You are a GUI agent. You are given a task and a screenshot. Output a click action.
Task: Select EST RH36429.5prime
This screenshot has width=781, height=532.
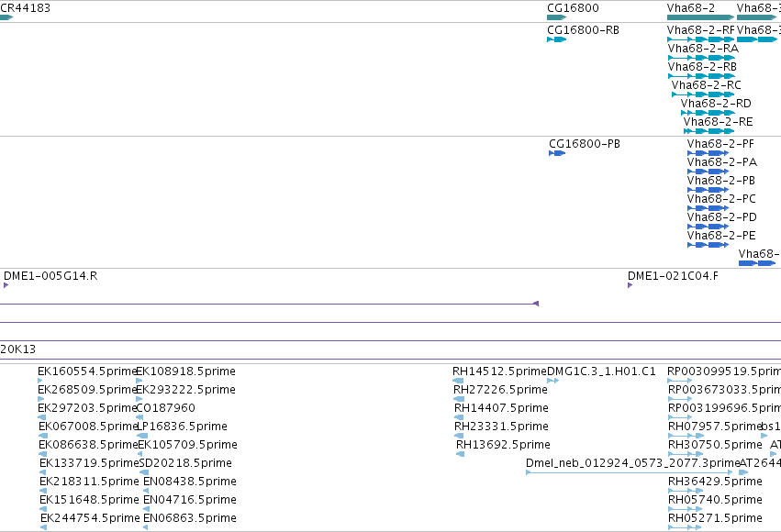click(x=686, y=491)
